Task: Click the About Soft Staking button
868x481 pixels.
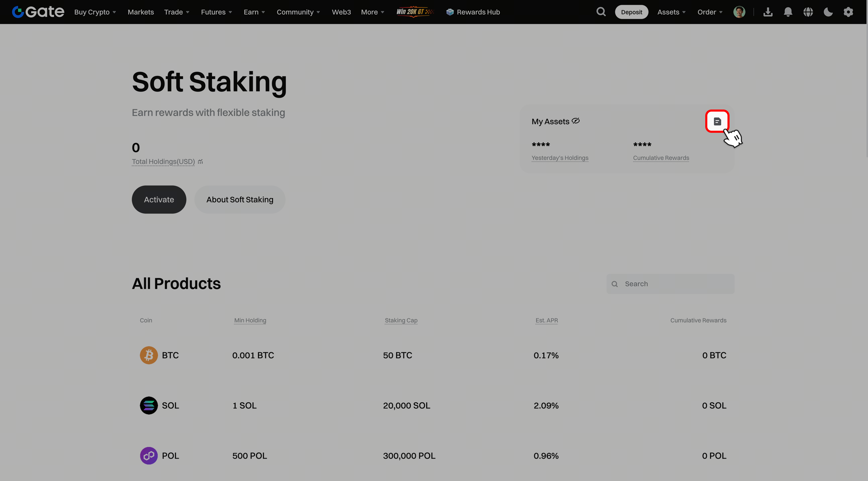Action: [239, 199]
